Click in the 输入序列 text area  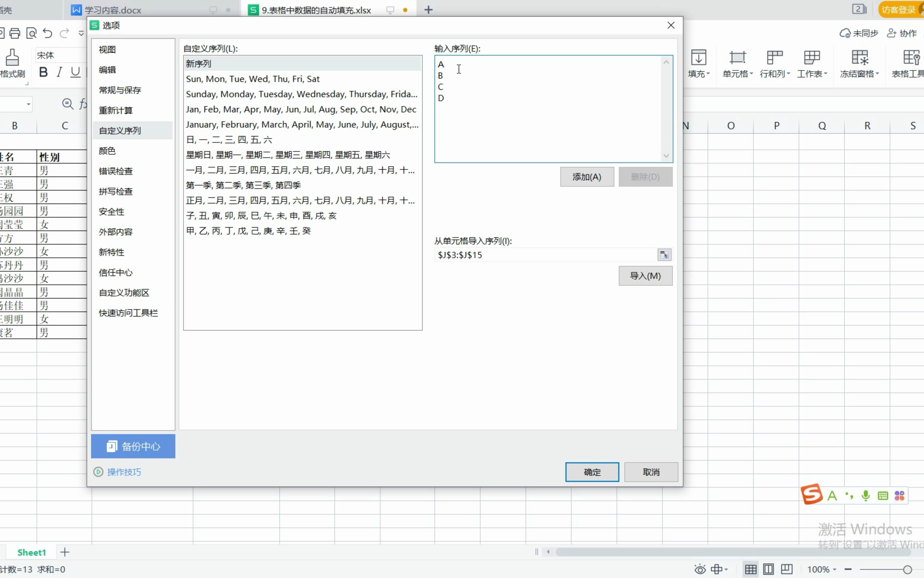click(x=548, y=109)
